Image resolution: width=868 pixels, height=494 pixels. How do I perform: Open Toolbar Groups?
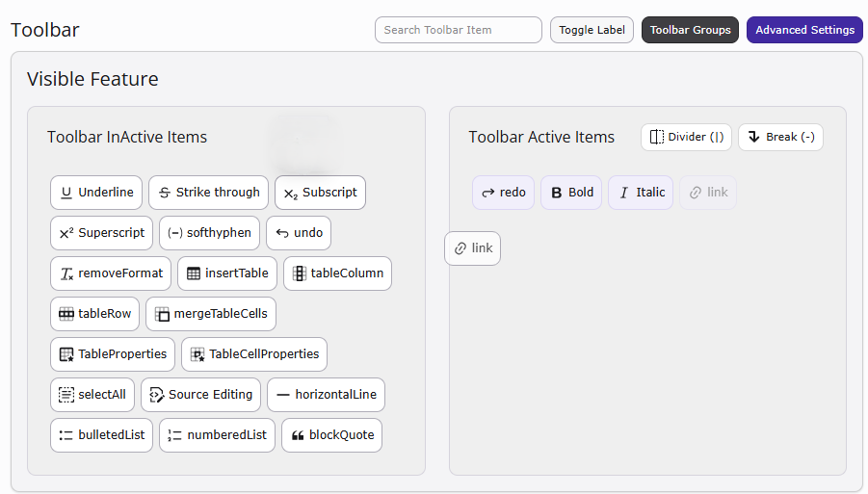691,30
